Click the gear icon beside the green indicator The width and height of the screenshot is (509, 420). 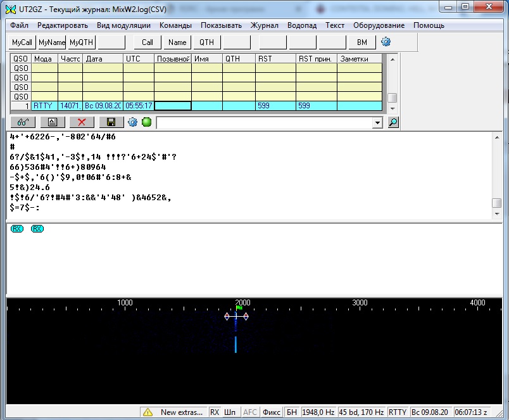point(132,122)
